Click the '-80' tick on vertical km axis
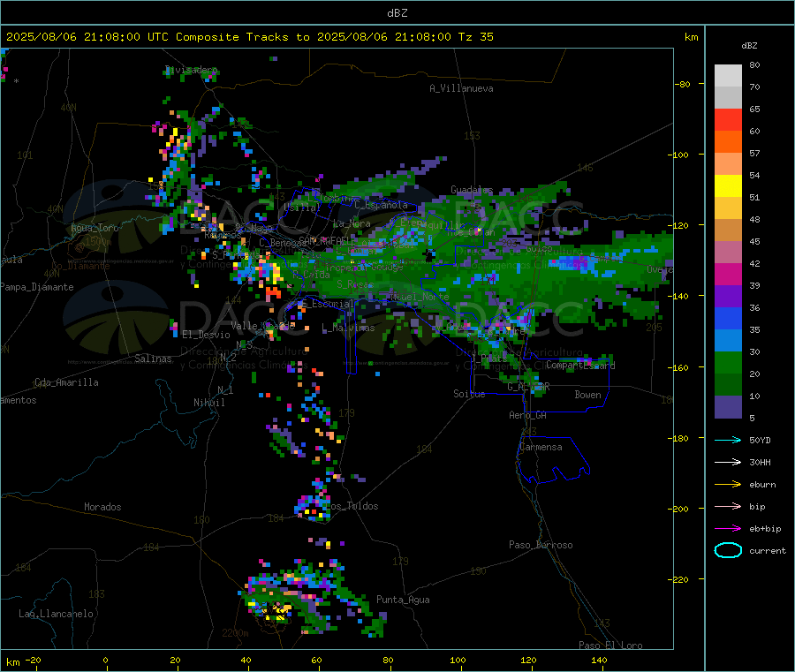 [683, 84]
